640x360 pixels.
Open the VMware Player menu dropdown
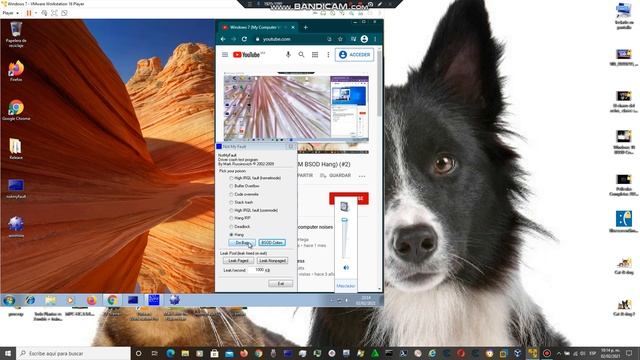click(11, 13)
